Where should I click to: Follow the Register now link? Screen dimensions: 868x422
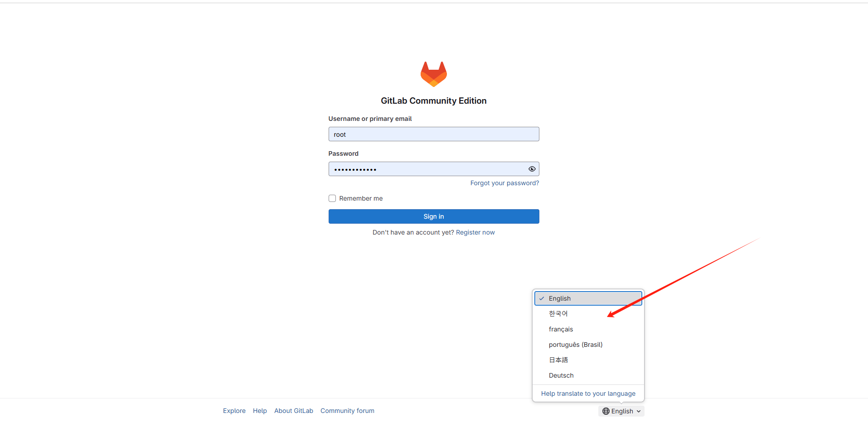pos(475,232)
